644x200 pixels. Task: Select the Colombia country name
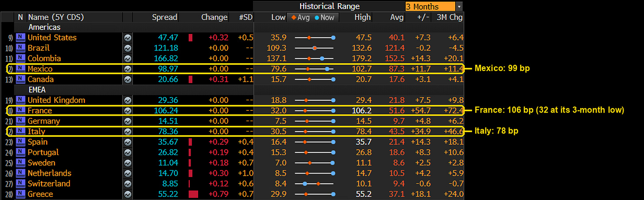pyautogui.click(x=44, y=58)
